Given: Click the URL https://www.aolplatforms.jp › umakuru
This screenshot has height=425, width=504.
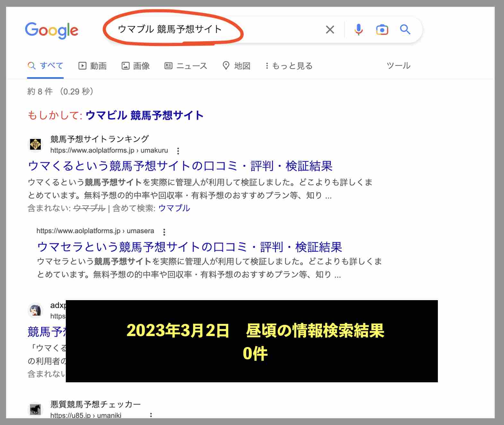Looking at the screenshot, I should (x=109, y=150).
